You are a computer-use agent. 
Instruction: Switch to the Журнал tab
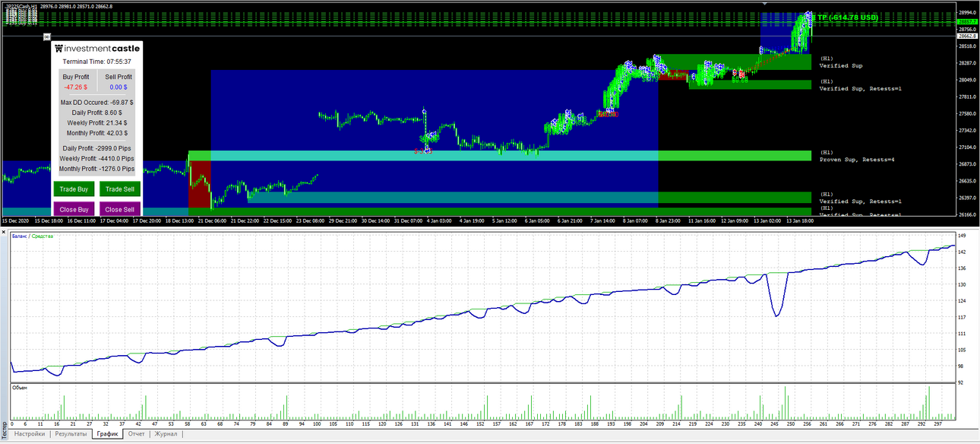click(166, 434)
